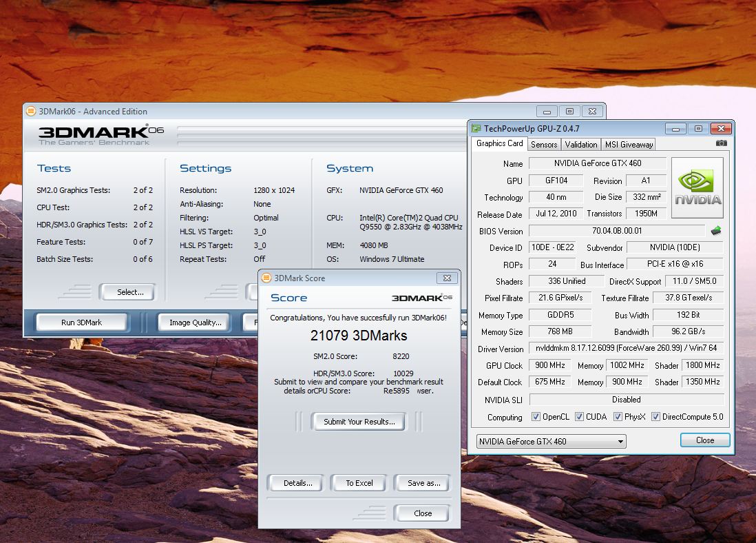
Task: Minimize the GPU-Z window
Action: pyautogui.click(x=675, y=129)
